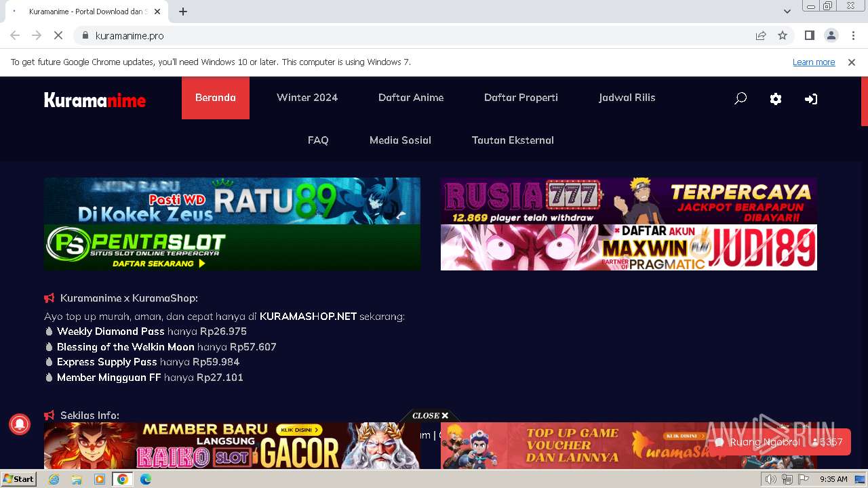Open Microsoft Edge from taskbar
Viewport: 868px width, 488px height.
[145, 479]
